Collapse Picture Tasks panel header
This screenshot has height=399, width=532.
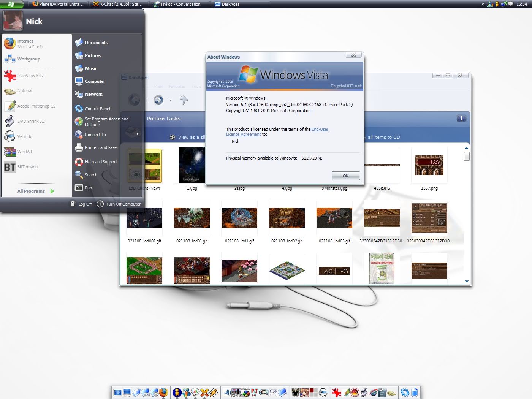pos(164,119)
